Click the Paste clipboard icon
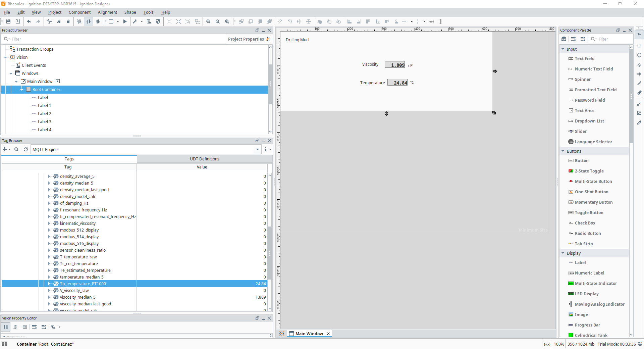644x349 pixels. click(68, 21)
